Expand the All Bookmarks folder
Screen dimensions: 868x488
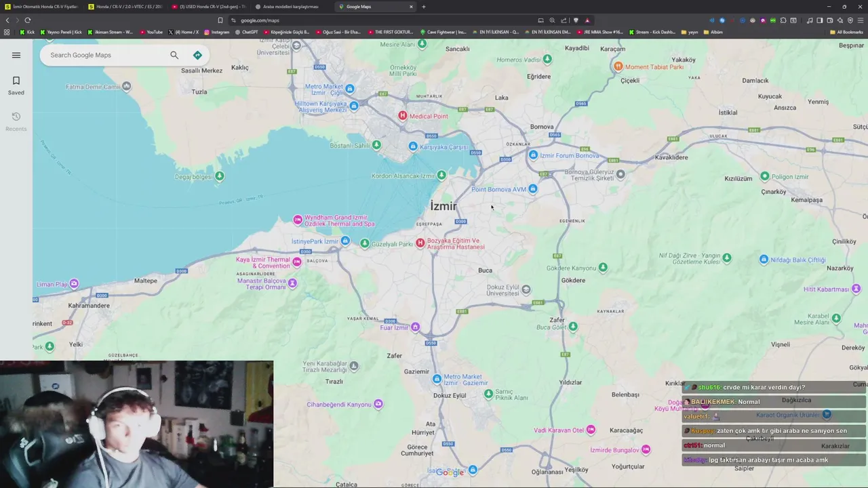(846, 32)
